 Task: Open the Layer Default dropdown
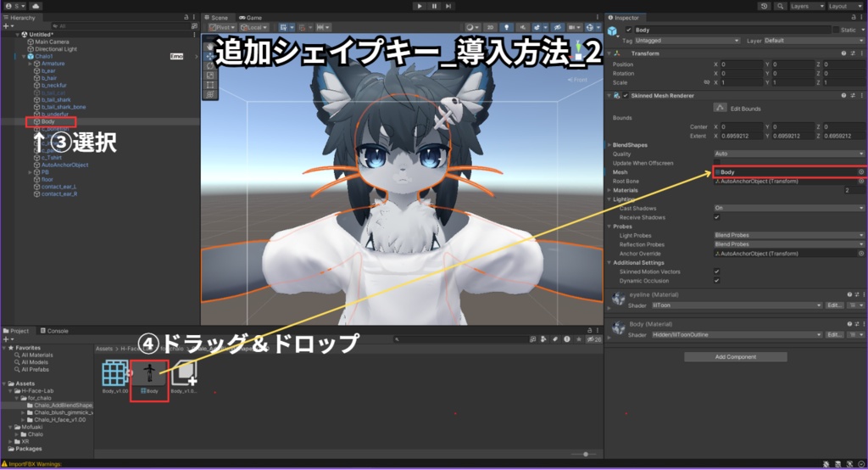click(x=815, y=41)
